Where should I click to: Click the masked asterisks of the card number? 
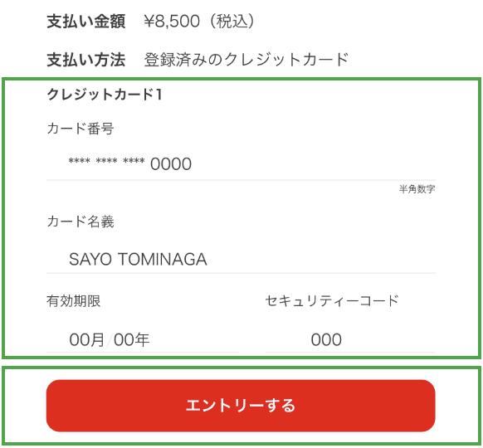(x=106, y=161)
